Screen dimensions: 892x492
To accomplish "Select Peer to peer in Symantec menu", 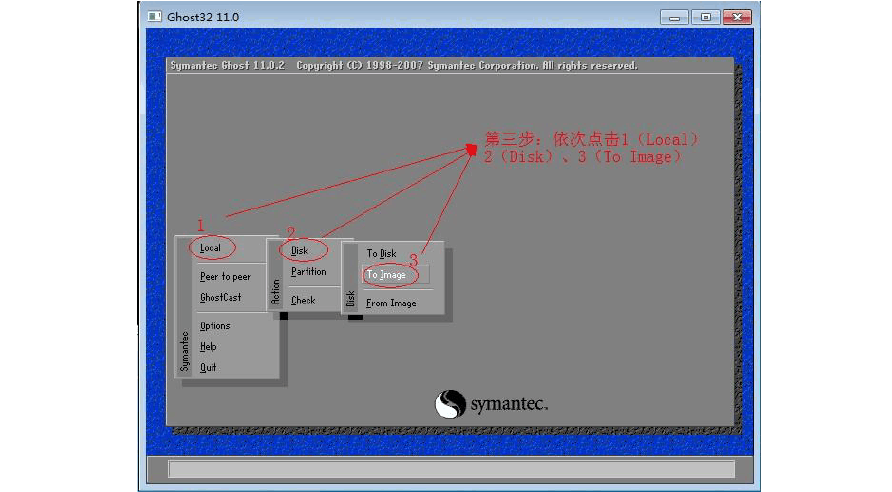I will [x=225, y=276].
